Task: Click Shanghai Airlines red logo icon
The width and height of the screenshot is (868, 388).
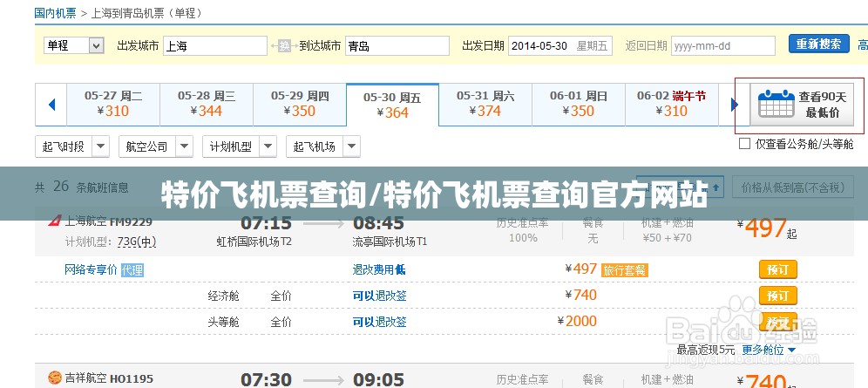Action: (54, 221)
